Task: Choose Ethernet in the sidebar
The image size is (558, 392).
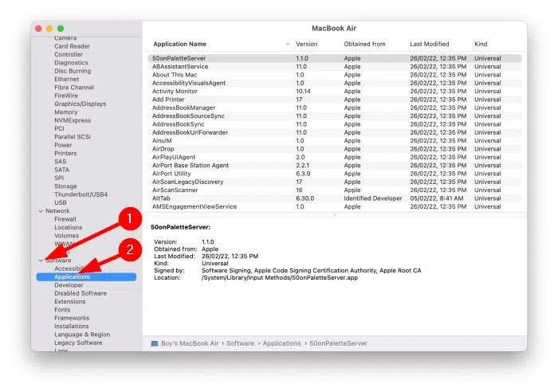Action: pyautogui.click(x=66, y=79)
